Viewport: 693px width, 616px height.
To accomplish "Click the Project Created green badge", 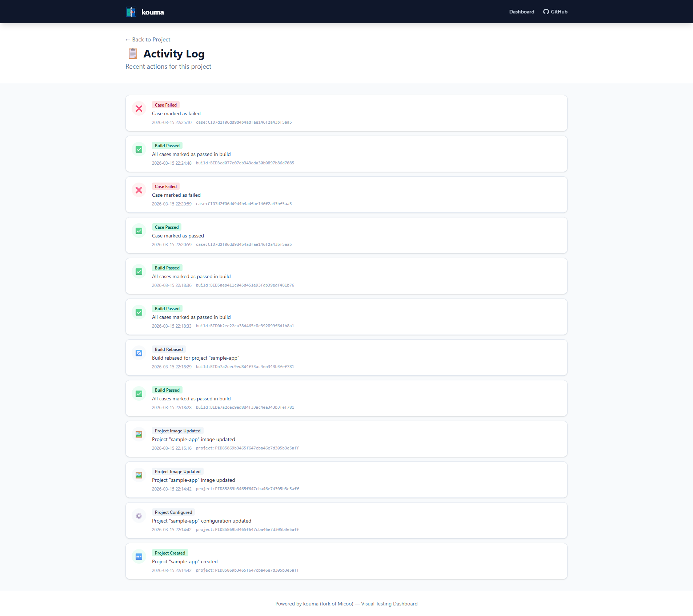I will click(x=170, y=553).
